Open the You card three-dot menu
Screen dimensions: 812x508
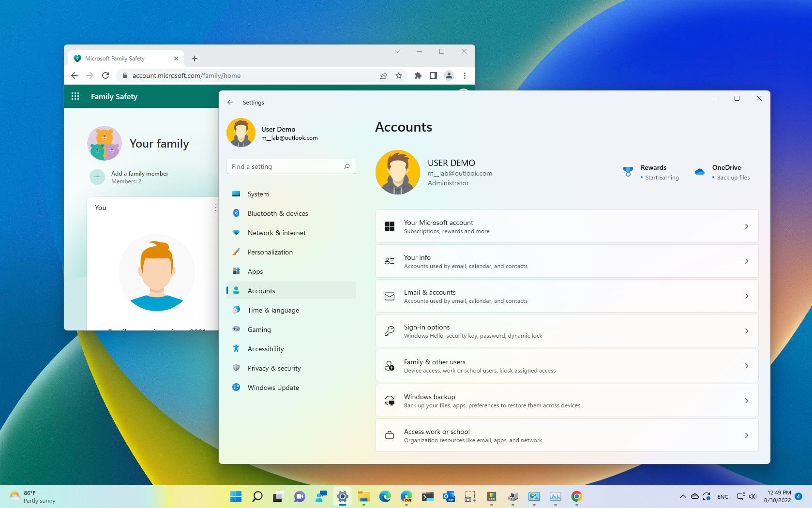(215, 208)
